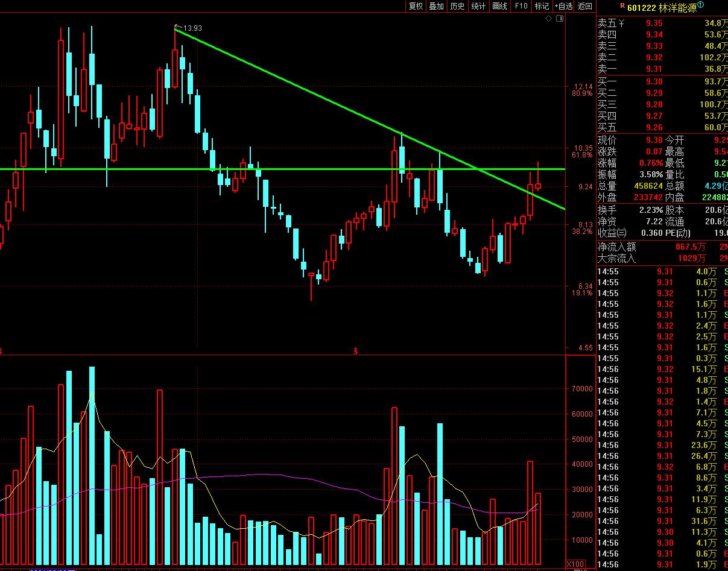Click the R margin-trading badge beside 601222
Viewport: 728px width, 571px height.
coord(622,5)
